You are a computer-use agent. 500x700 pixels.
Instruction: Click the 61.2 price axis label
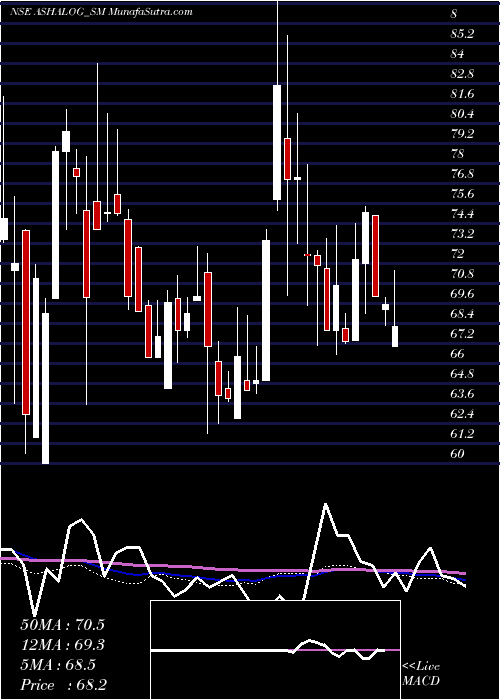point(462,434)
